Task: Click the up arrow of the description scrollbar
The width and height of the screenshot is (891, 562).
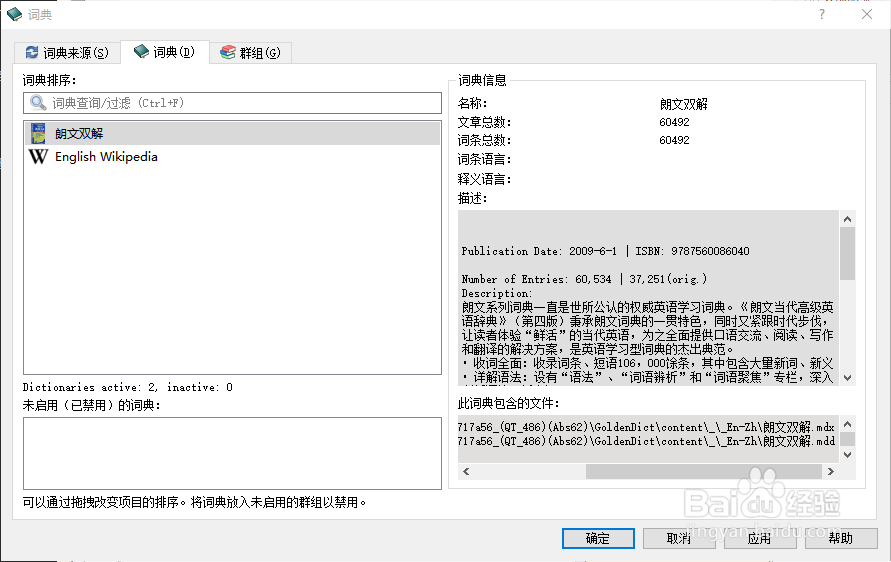Action: tap(847, 219)
